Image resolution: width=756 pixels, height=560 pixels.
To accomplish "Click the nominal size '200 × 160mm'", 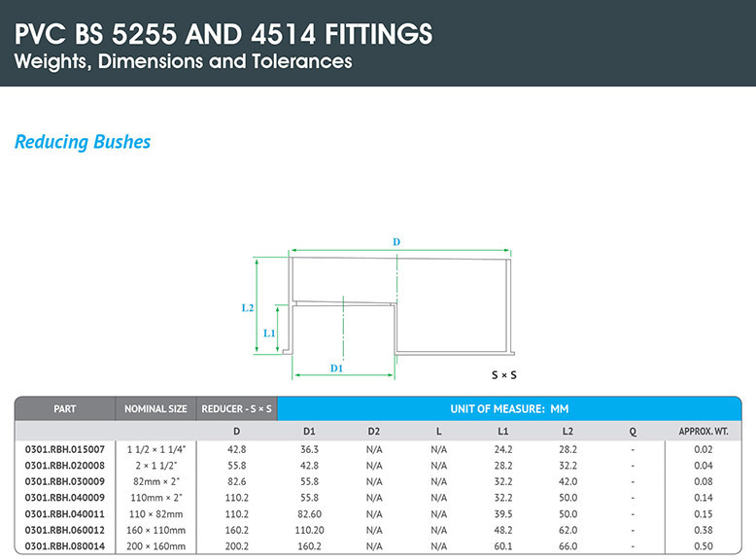I will pyautogui.click(x=155, y=546).
